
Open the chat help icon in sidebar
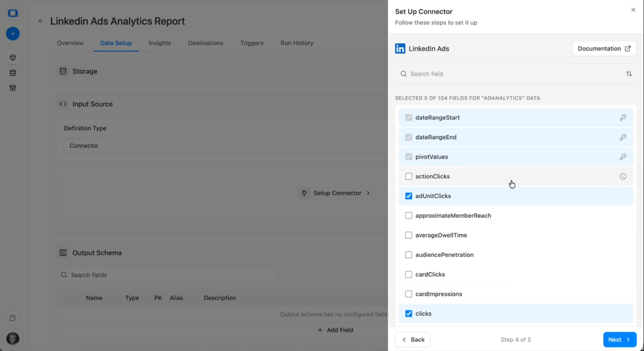[13, 318]
